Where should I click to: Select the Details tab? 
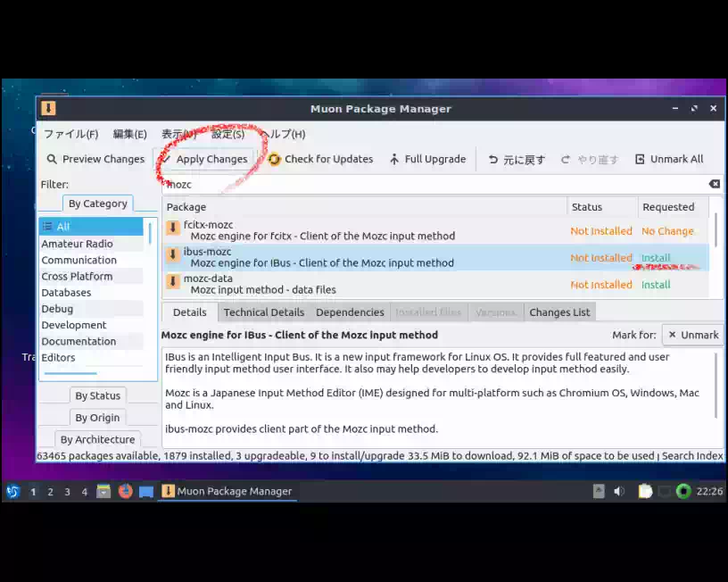[189, 312]
